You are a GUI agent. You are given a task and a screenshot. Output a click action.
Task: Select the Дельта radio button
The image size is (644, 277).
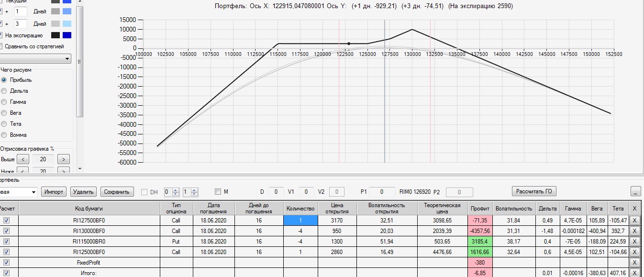pos(4,91)
